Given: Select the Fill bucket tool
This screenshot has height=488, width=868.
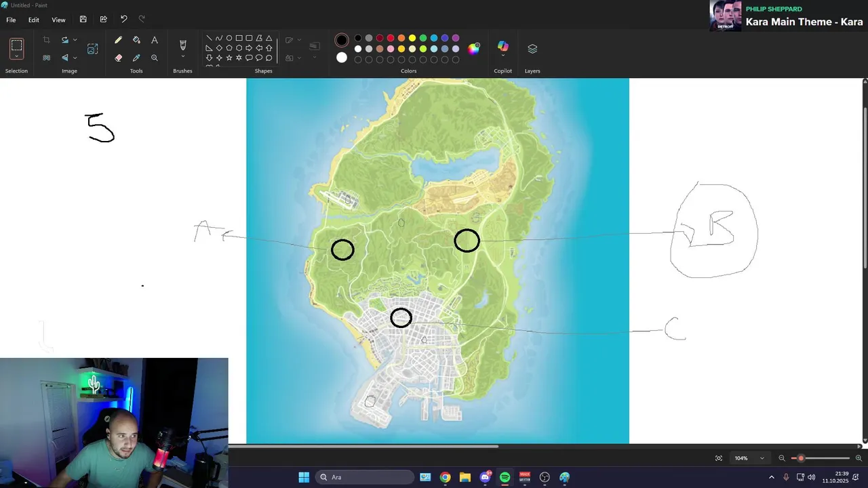Looking at the screenshot, I should 136,41.
